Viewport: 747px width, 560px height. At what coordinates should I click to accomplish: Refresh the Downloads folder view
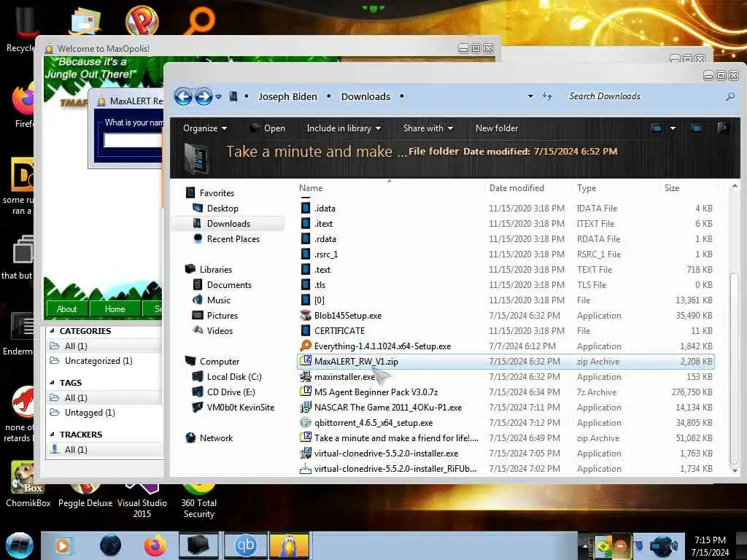[x=547, y=96]
